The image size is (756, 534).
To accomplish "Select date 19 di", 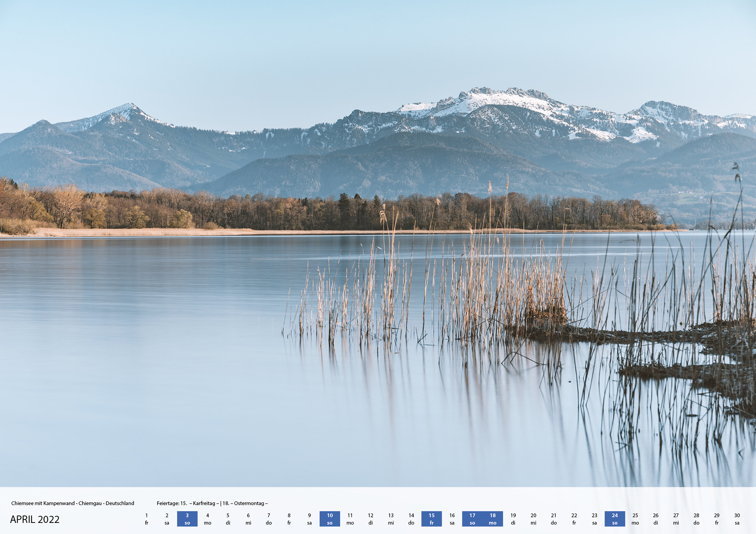I will point(513,519).
